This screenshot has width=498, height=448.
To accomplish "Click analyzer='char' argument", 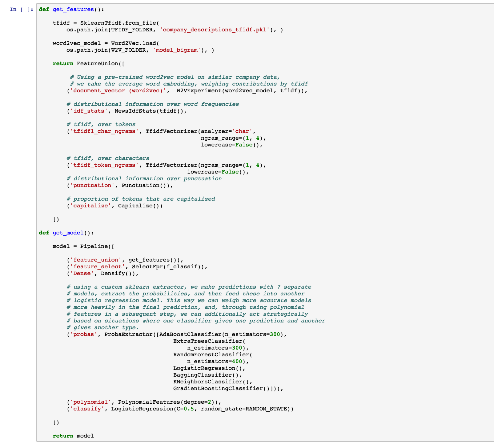I will point(227,131).
